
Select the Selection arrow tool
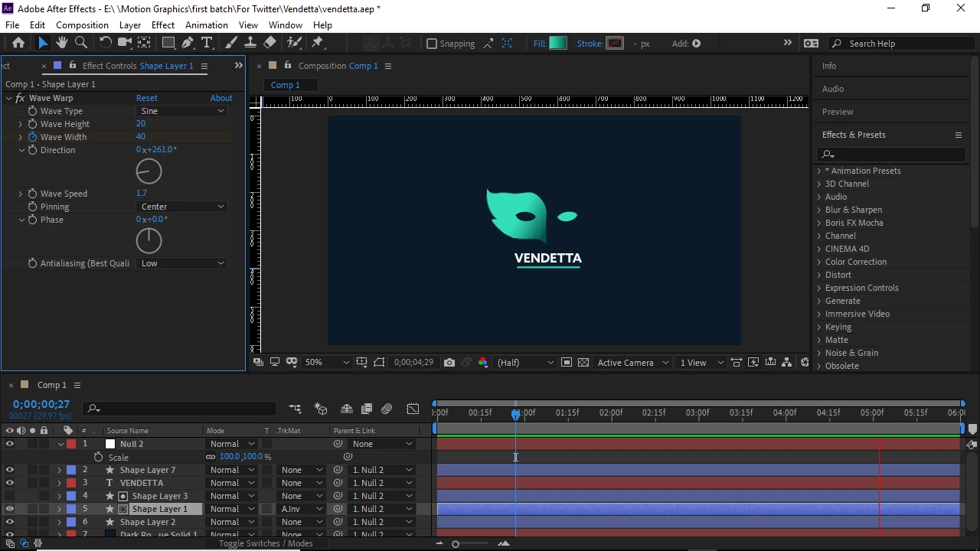(x=43, y=43)
